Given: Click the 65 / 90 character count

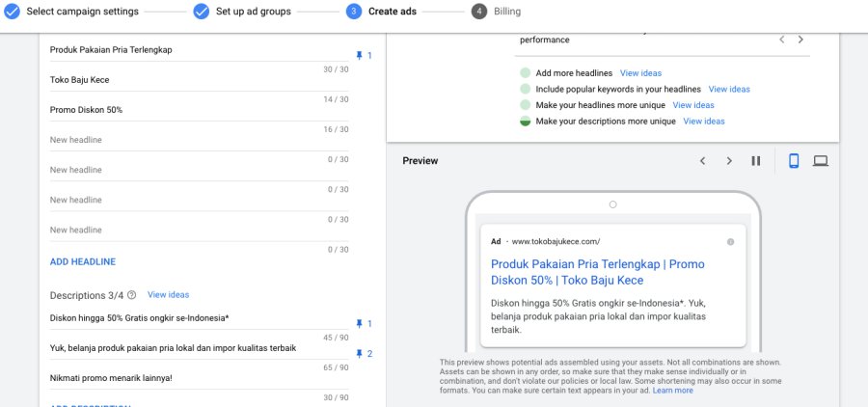Looking at the screenshot, I should pos(336,367).
